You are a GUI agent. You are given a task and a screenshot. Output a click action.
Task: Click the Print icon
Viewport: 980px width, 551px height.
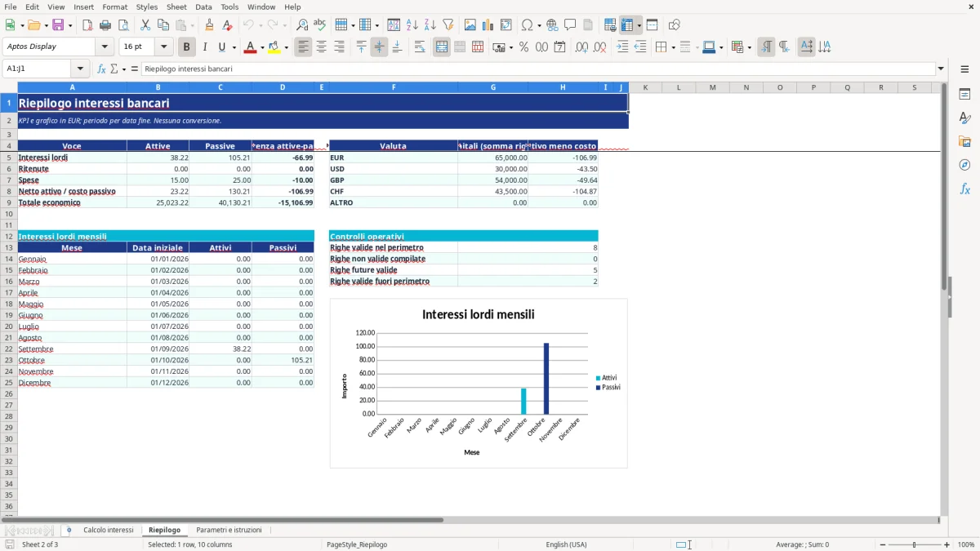105,25
